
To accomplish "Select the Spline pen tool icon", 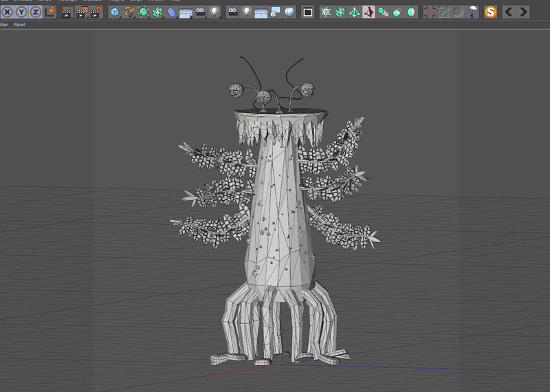I will pyautogui.click(x=129, y=12).
